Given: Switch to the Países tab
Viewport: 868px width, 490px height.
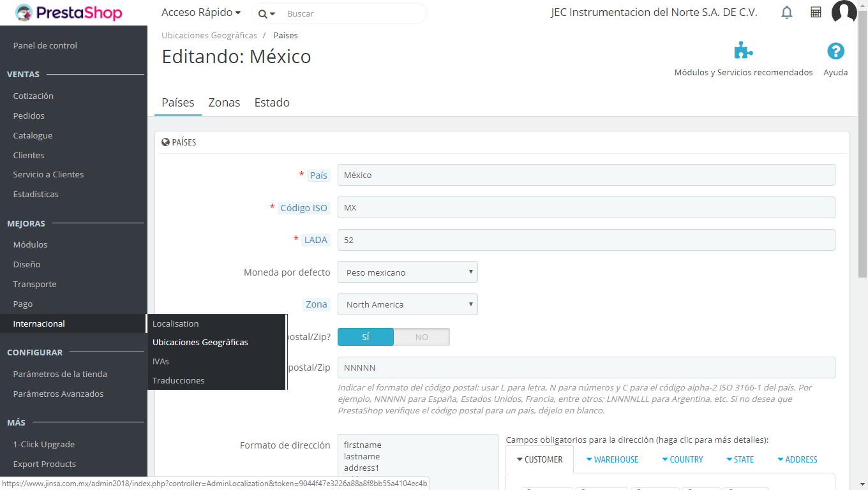Looking at the screenshot, I should tap(178, 103).
